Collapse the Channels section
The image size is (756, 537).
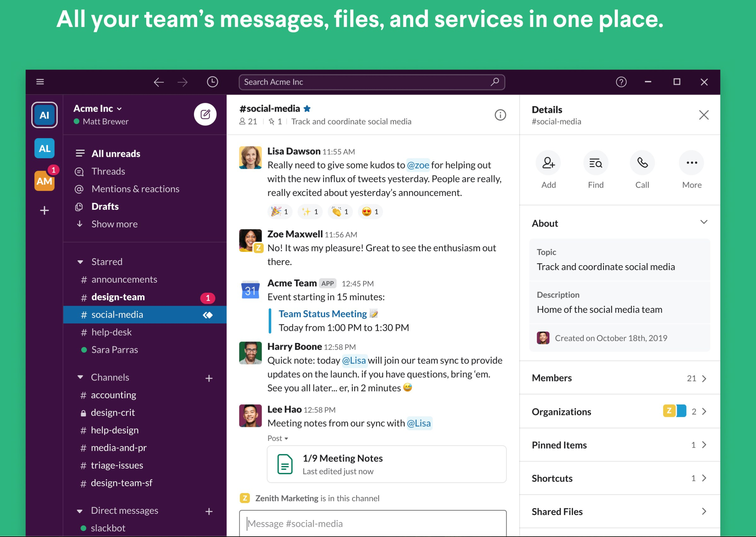pos(80,377)
